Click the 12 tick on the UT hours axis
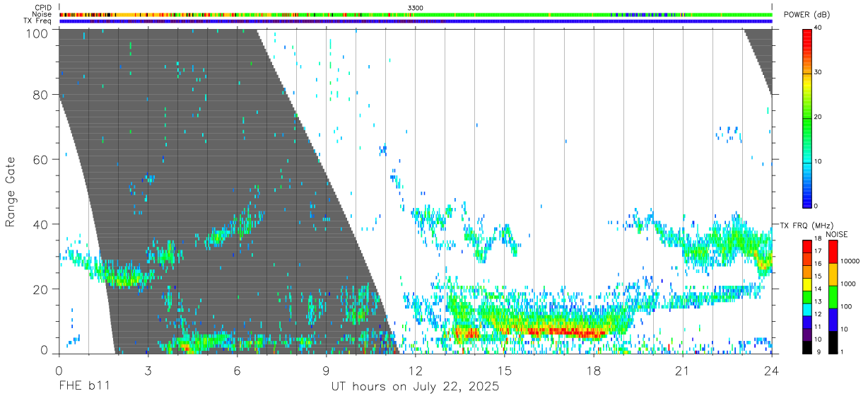 [x=416, y=371]
